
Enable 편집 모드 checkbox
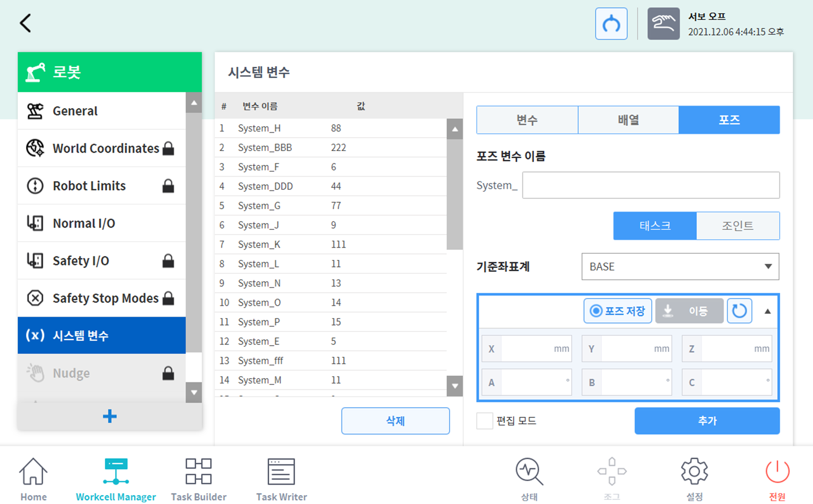pyautogui.click(x=484, y=421)
